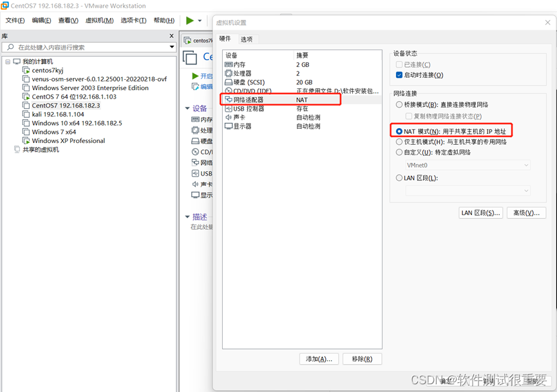Click the green Power On play icon in toolbar
Image resolution: width=557 pixels, height=392 pixels.
click(190, 21)
